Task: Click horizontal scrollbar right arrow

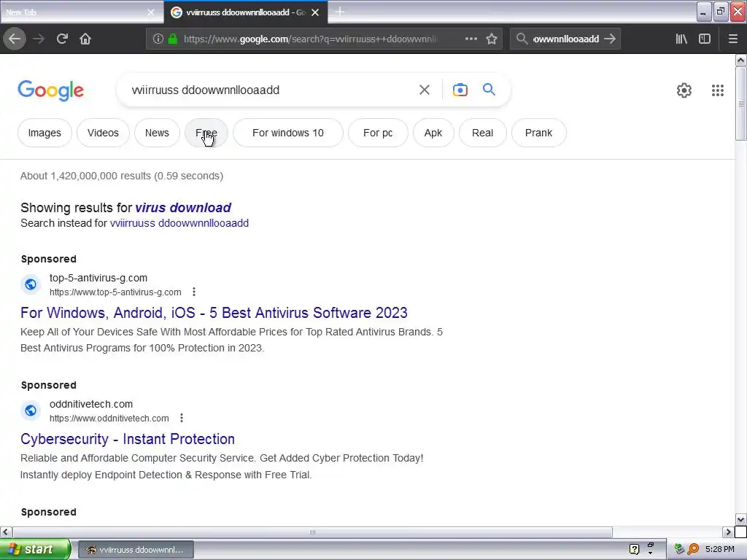Action: click(728, 532)
